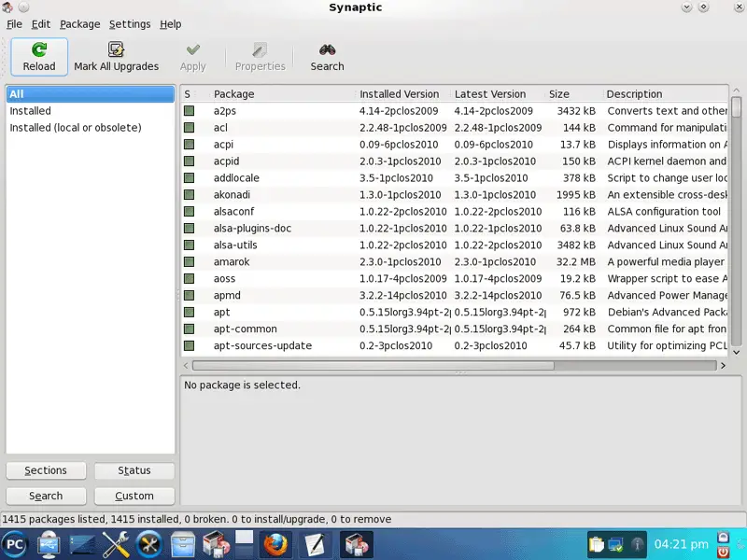747x560 pixels.
Task: Open the Help menu
Action: click(x=171, y=24)
